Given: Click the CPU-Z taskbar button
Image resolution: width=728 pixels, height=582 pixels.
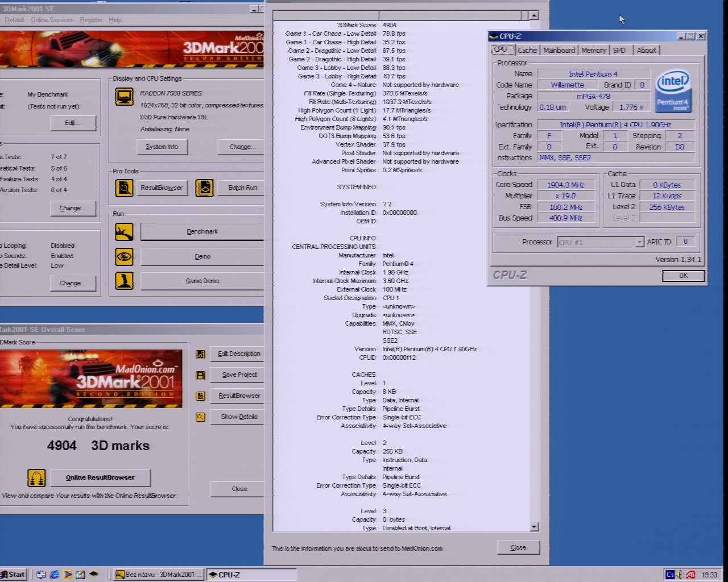Looking at the screenshot, I should [251, 575].
